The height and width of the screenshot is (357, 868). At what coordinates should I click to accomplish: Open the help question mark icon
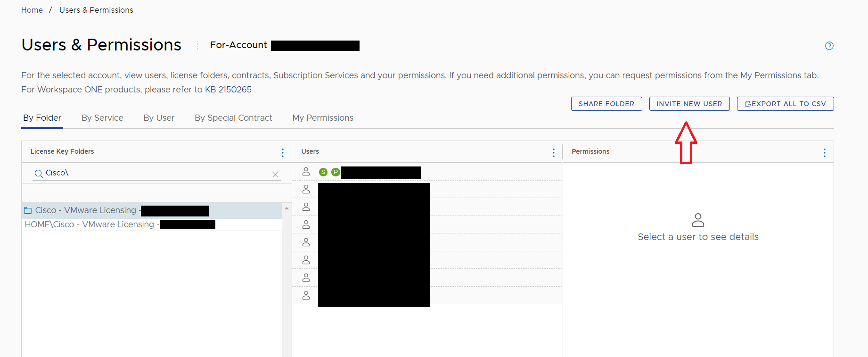tap(829, 46)
